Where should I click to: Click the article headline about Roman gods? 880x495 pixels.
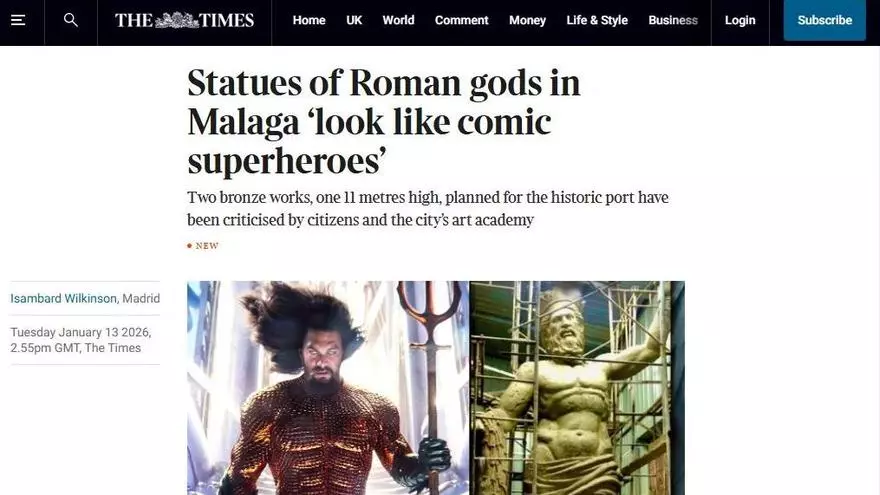384,122
